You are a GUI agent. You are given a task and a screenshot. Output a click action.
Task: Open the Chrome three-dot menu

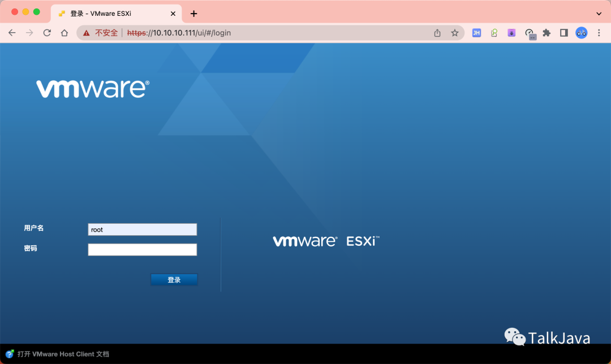[599, 33]
